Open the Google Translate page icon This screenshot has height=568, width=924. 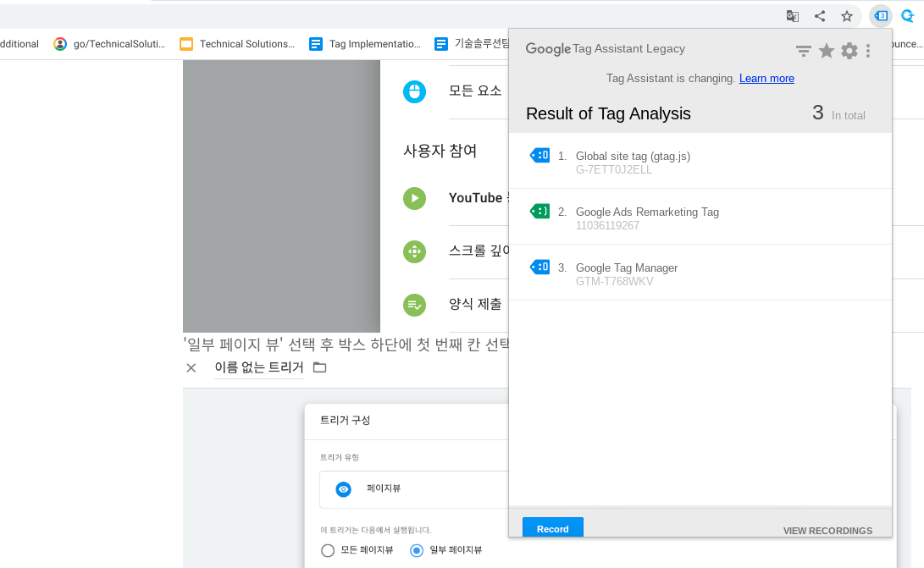(793, 16)
